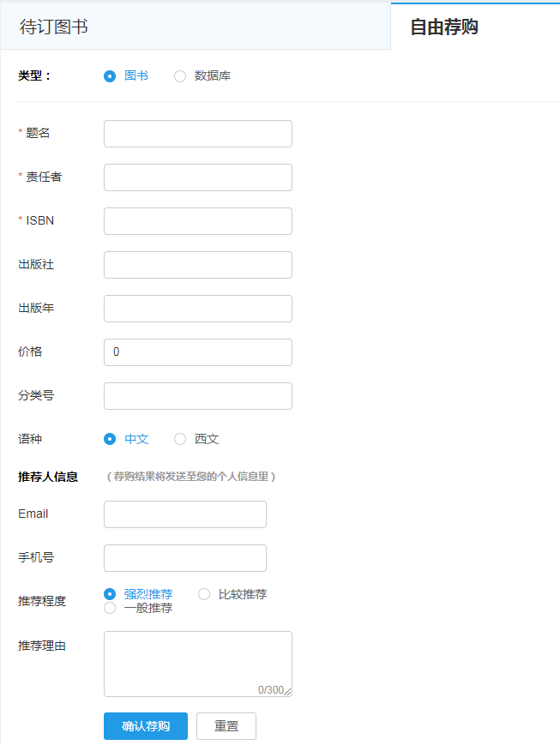Click the 责任者 input field
Image resolution: width=560 pixels, height=745 pixels.
pyautogui.click(x=197, y=177)
